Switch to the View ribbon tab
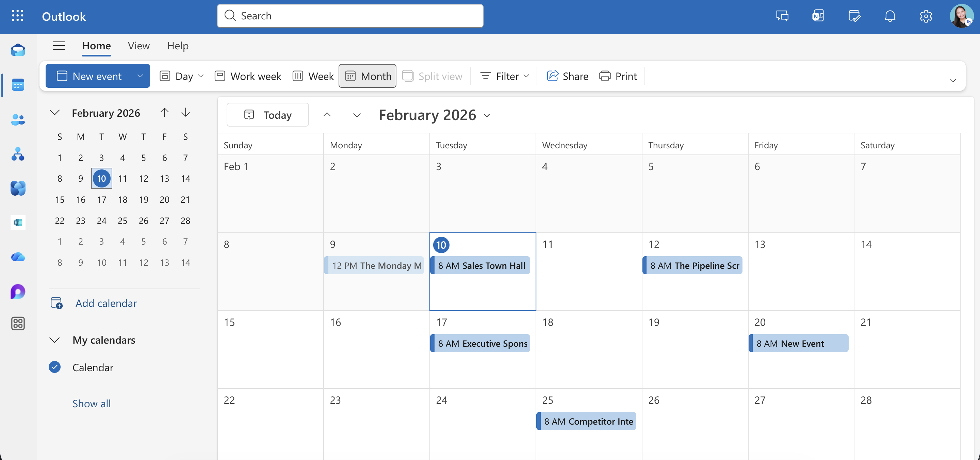This screenshot has height=460, width=980. [x=138, y=46]
